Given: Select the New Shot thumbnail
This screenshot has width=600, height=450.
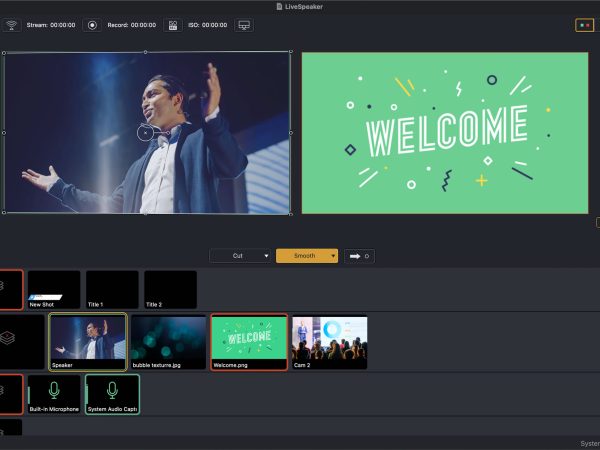Looking at the screenshot, I should pyautogui.click(x=54, y=290).
